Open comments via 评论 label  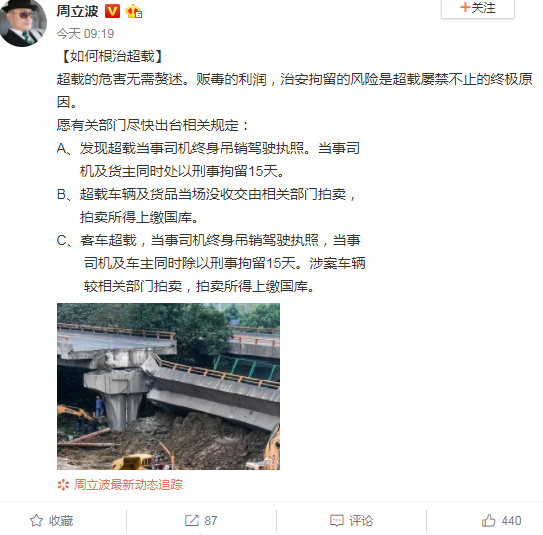click(361, 520)
